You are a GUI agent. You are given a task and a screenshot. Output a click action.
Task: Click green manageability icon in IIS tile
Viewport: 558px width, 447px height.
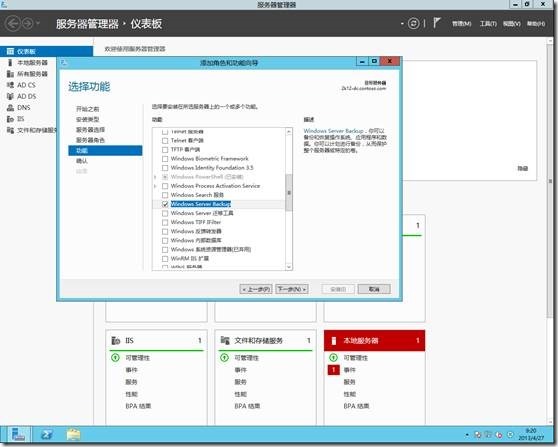coord(115,357)
